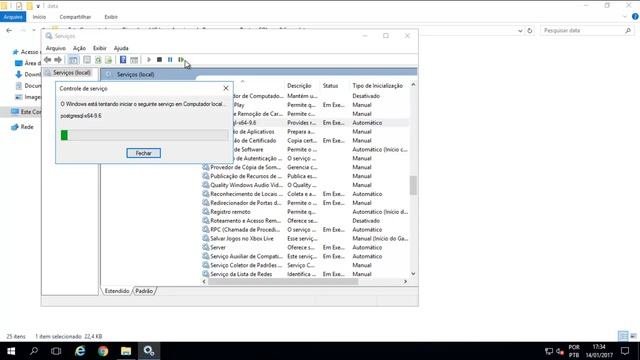
Task: Click the service start progress bar
Action: 144,135
